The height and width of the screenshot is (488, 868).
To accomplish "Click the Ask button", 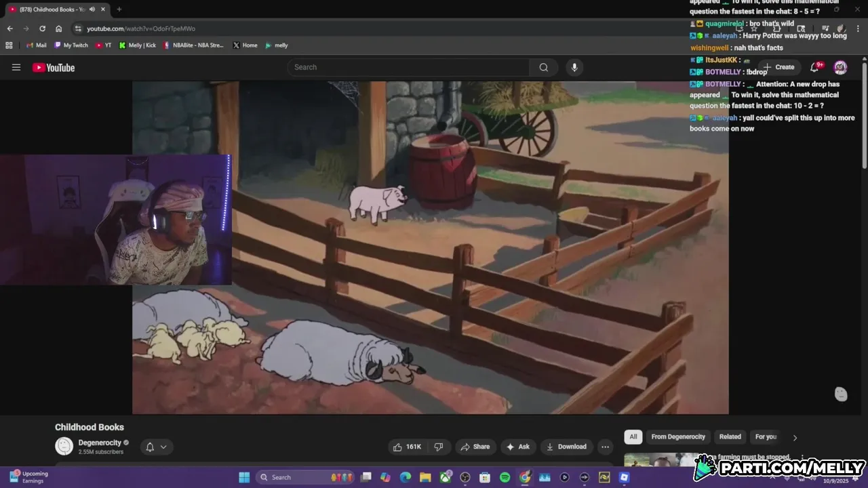I will [517, 447].
